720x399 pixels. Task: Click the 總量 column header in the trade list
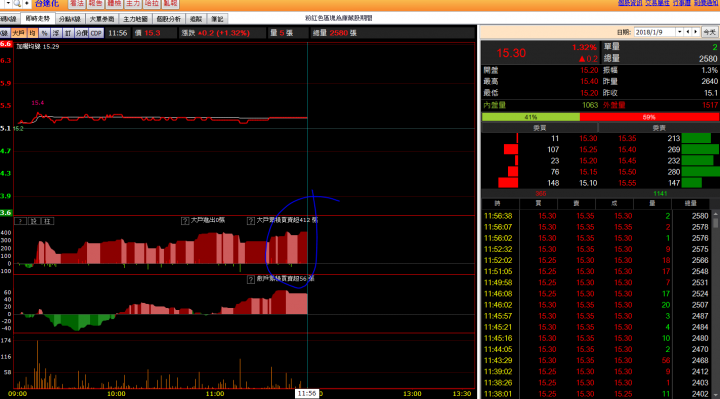tap(691, 203)
